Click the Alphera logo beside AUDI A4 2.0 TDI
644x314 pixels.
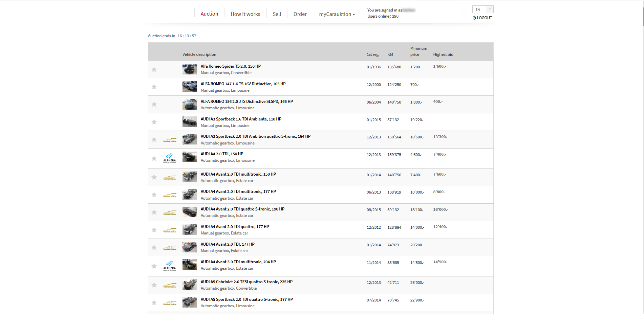point(170,158)
